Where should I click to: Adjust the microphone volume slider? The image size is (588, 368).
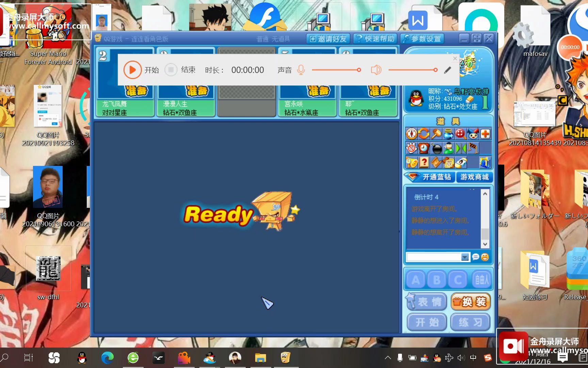pyautogui.click(x=336, y=70)
